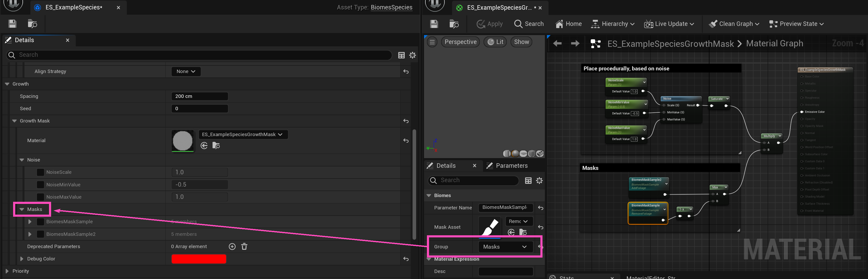Switch to the Parameters tab

[507, 166]
